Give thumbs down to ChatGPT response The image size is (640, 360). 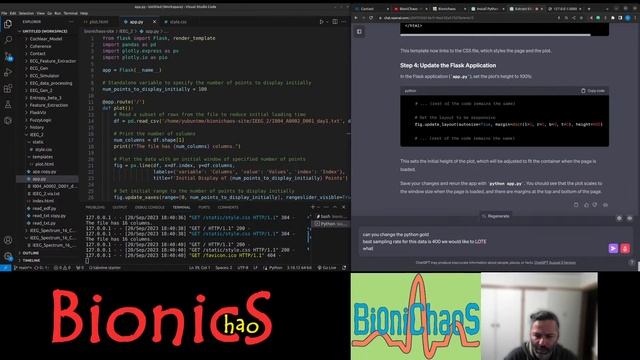click(595, 205)
